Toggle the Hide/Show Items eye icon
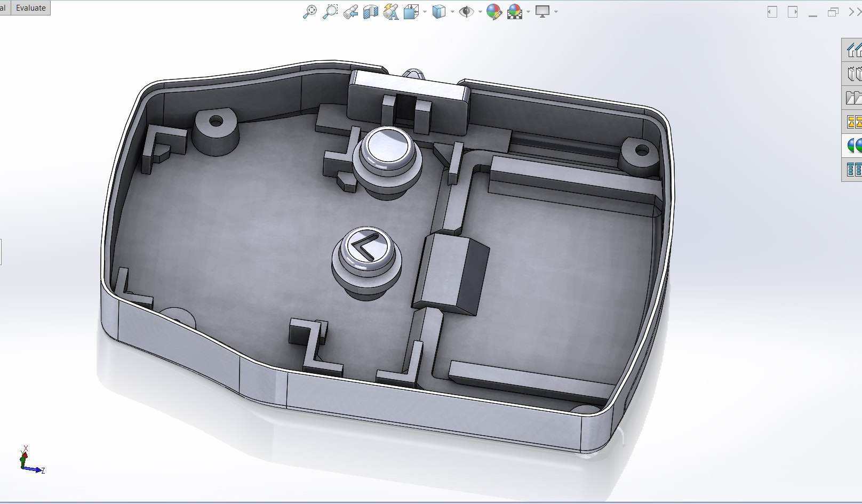 coord(467,12)
